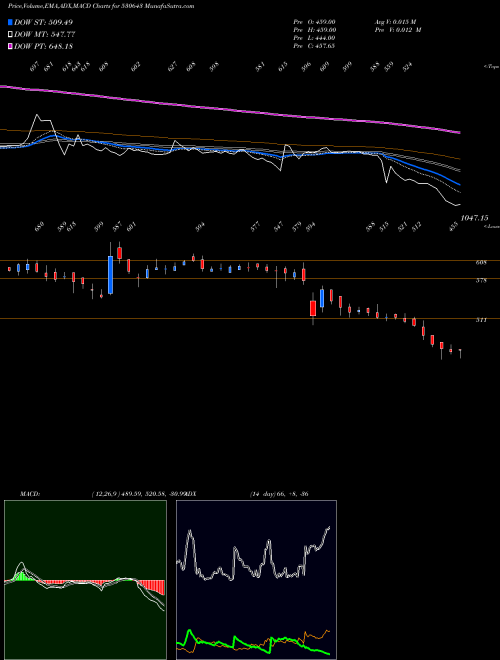This screenshot has height=660, width=500.
Task: Click the tall blue candlestick body
Action: click(111, 275)
